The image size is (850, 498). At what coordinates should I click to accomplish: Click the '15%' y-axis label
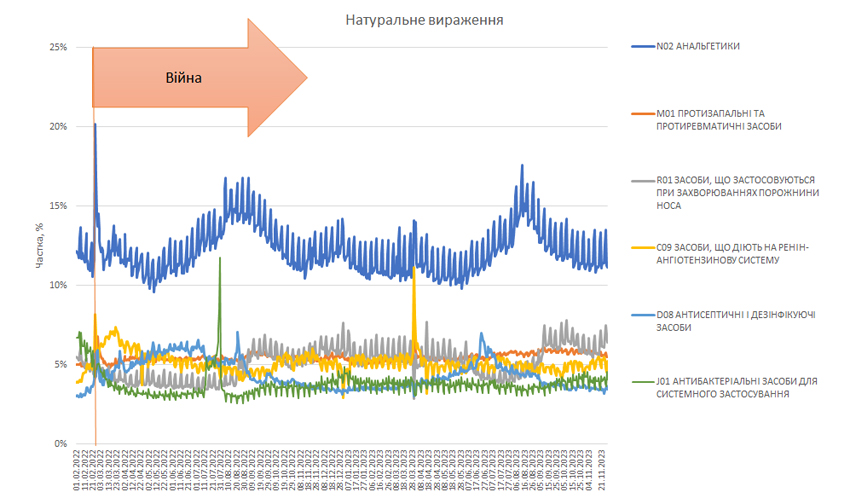58,206
